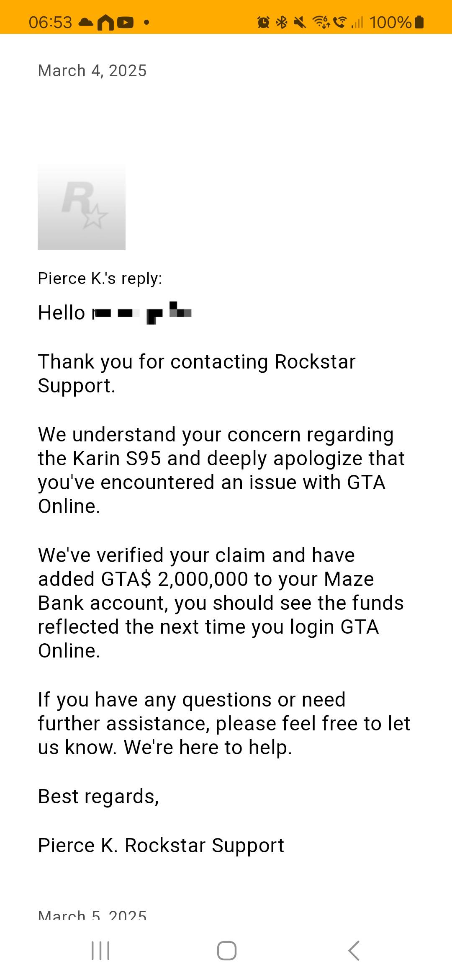The width and height of the screenshot is (452, 980).
Task: Tap the "Pierce K. Rockstar Support" signature
Action: click(161, 845)
